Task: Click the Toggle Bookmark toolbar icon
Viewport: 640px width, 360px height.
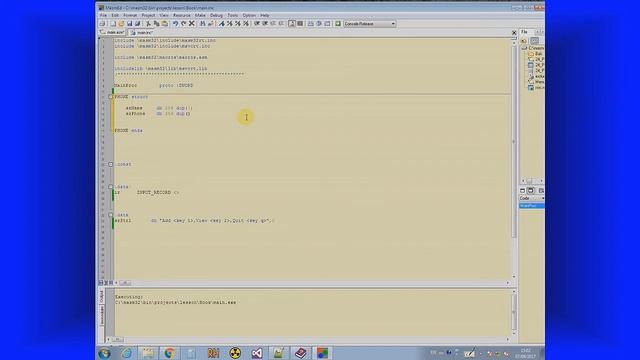Action: coord(222,24)
